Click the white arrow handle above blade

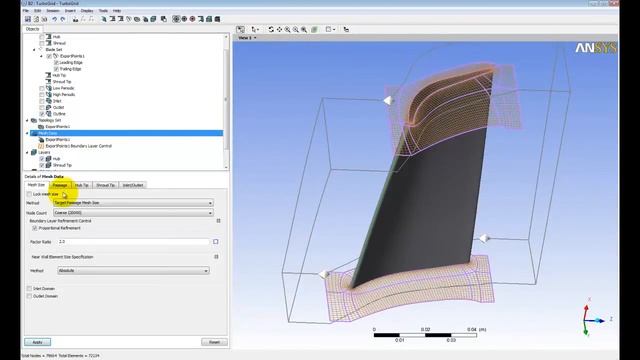[x=388, y=100]
